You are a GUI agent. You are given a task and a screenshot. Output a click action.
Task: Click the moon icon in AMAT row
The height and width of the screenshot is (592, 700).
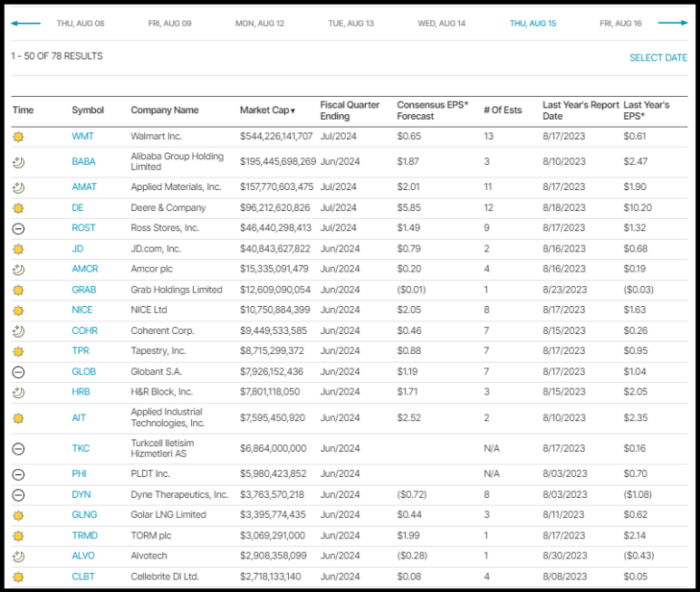(x=18, y=187)
